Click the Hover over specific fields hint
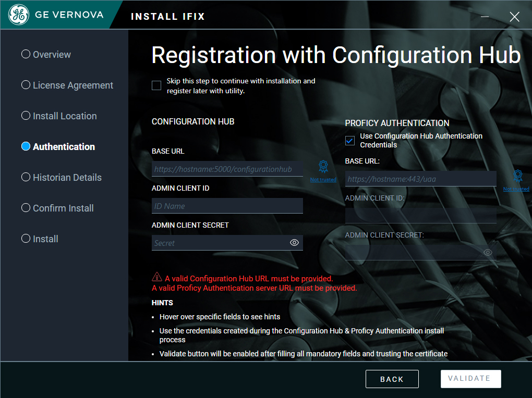The width and height of the screenshot is (532, 398). point(220,317)
